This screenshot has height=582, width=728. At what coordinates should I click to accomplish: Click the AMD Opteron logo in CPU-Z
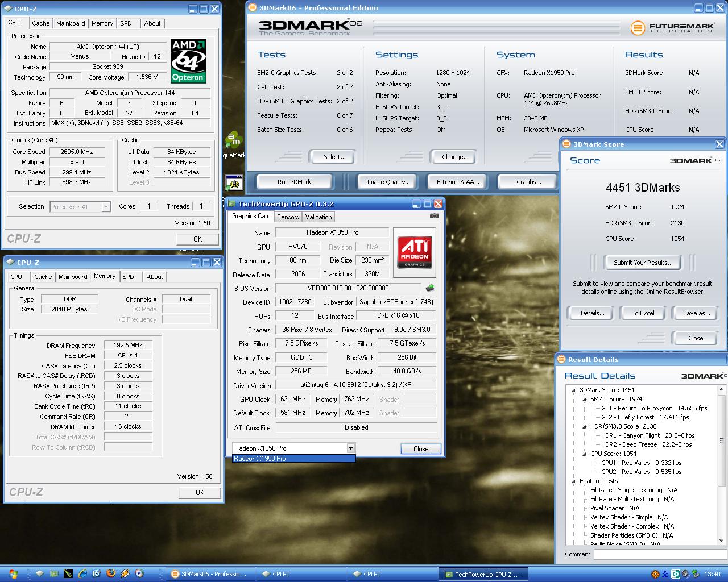[188, 61]
